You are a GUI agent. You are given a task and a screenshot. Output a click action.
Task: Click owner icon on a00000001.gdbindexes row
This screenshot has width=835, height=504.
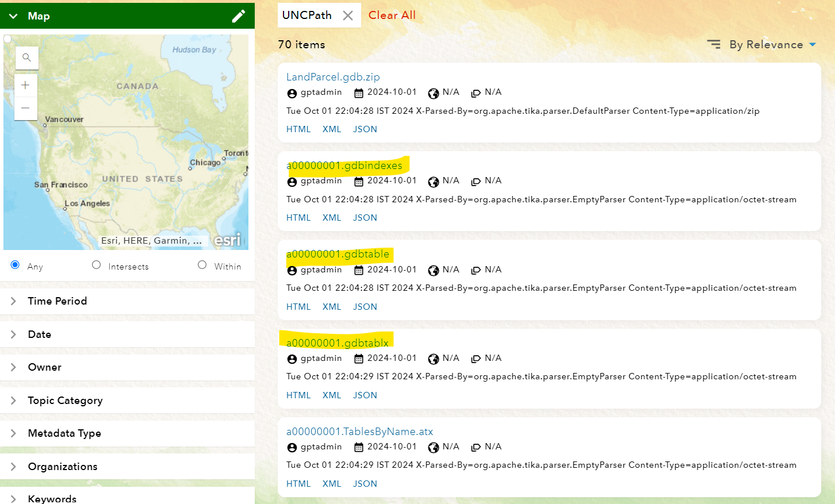pos(292,182)
